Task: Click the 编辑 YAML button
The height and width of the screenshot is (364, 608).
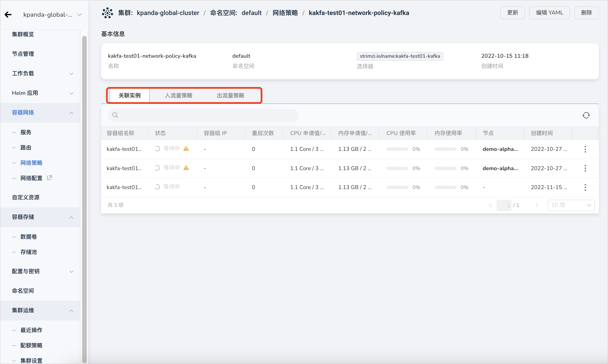Action: coord(549,13)
